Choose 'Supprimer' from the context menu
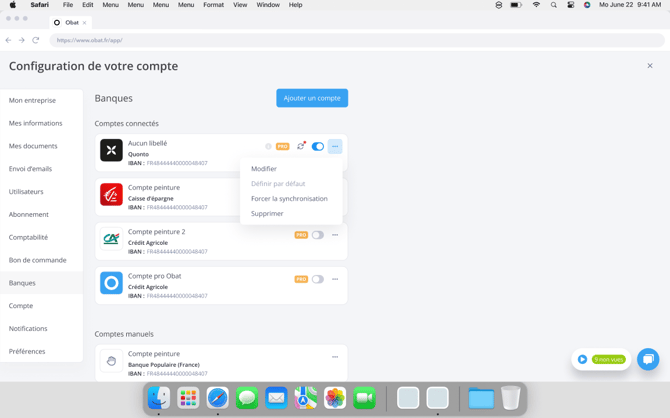The image size is (670, 418). 267,213
